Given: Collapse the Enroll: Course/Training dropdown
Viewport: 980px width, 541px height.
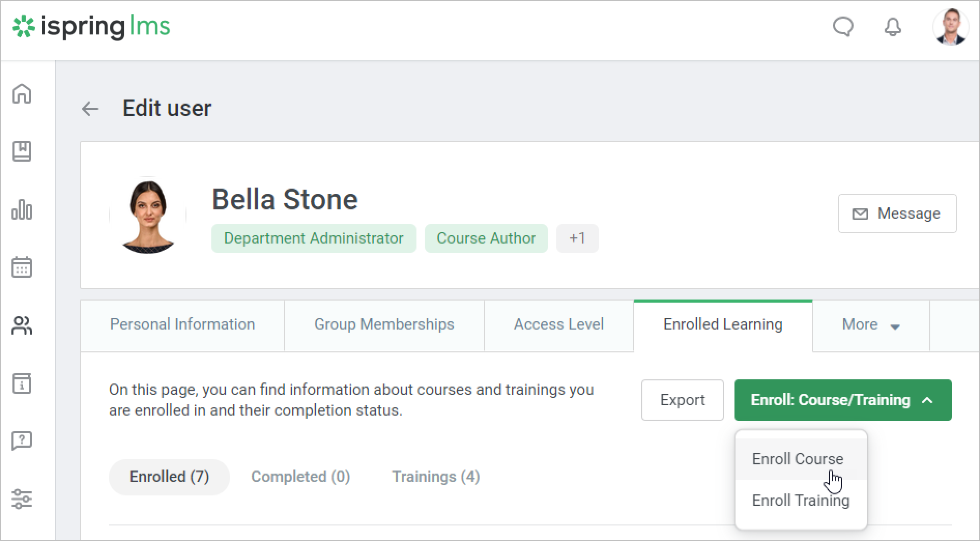Looking at the screenshot, I should (x=843, y=400).
